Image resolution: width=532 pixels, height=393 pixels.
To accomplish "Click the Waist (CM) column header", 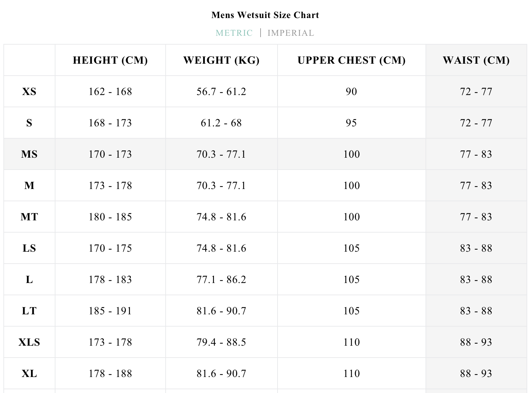I will point(476,60).
